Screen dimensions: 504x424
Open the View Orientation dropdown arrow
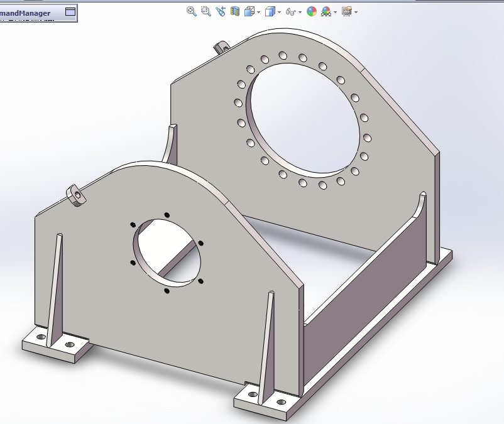point(259,13)
